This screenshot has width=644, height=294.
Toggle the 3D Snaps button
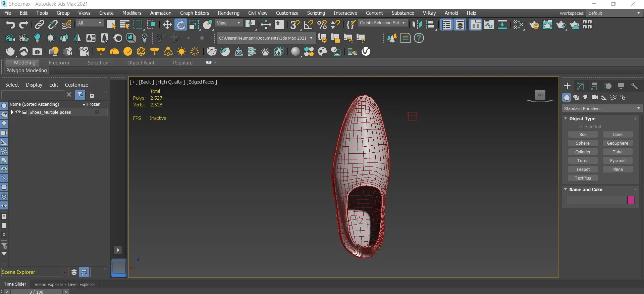[x=295, y=25]
